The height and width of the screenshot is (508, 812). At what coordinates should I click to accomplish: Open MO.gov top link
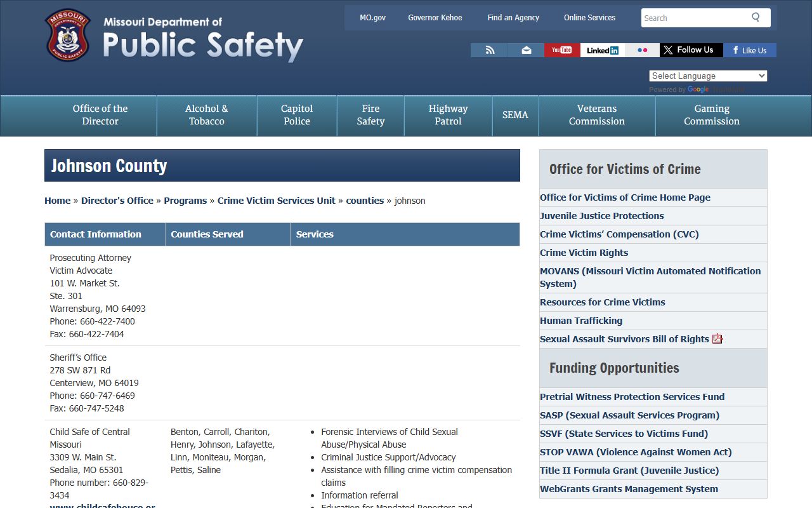[372, 18]
